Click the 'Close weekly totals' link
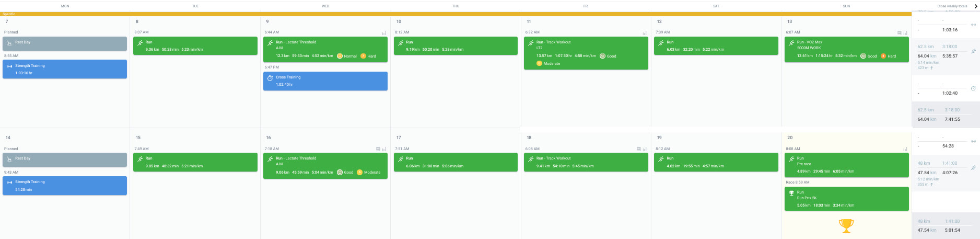The width and height of the screenshot is (980, 239). pos(952,6)
